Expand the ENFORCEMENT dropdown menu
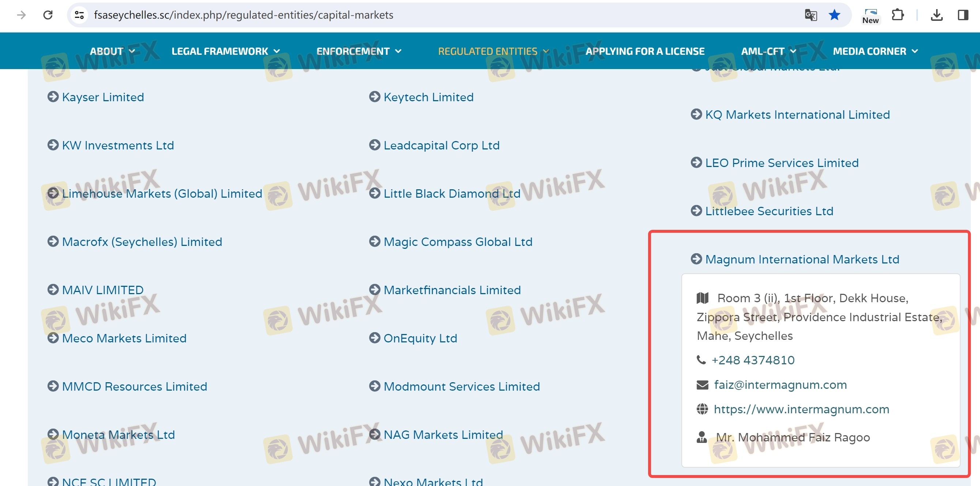The width and height of the screenshot is (980, 486). click(358, 51)
